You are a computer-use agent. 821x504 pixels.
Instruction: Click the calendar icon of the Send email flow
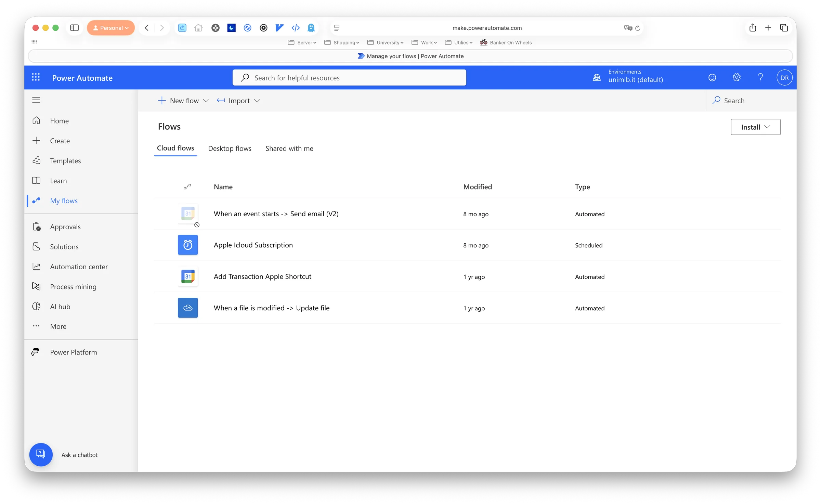pos(188,214)
